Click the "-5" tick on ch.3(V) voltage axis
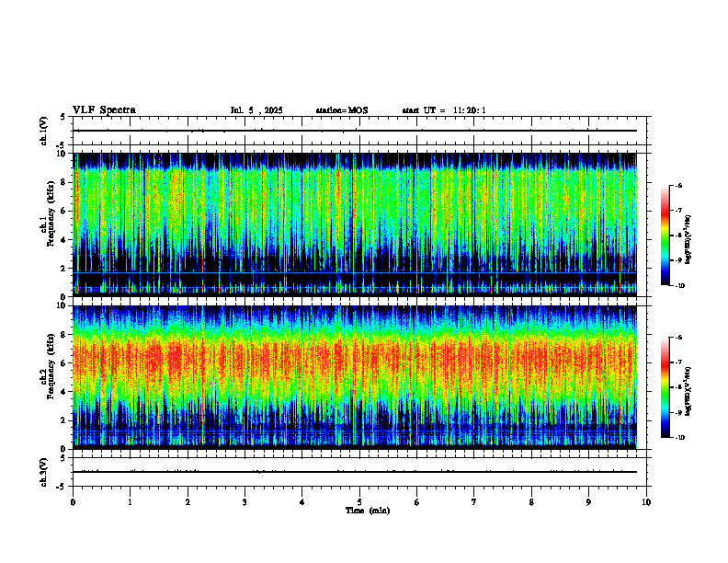The image size is (728, 563). (x=62, y=487)
